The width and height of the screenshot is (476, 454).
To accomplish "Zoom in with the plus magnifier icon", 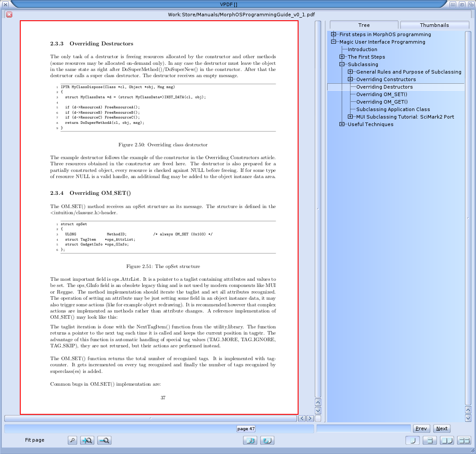I will [87, 440].
